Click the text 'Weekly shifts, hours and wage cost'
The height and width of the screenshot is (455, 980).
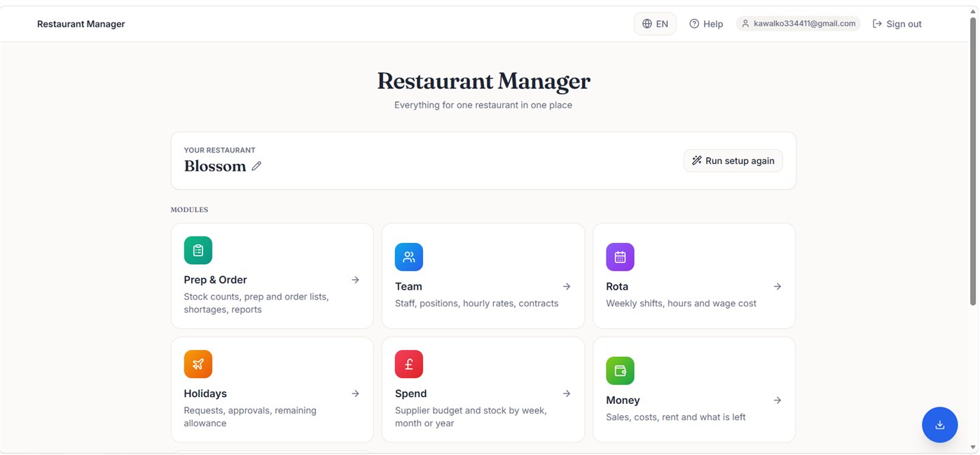(x=681, y=303)
